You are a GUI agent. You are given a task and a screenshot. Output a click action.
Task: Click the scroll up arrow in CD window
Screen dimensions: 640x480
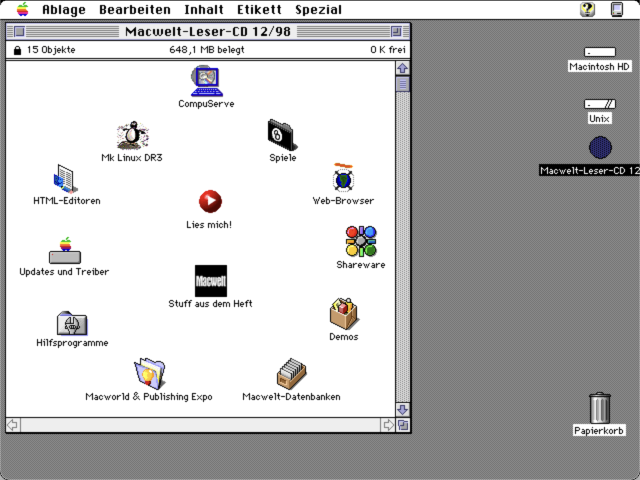(x=402, y=68)
